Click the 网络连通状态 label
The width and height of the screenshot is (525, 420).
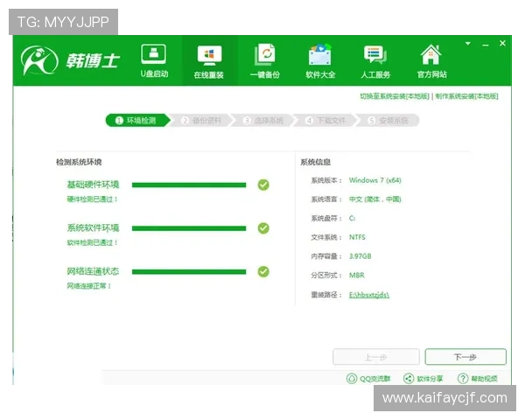(93, 271)
